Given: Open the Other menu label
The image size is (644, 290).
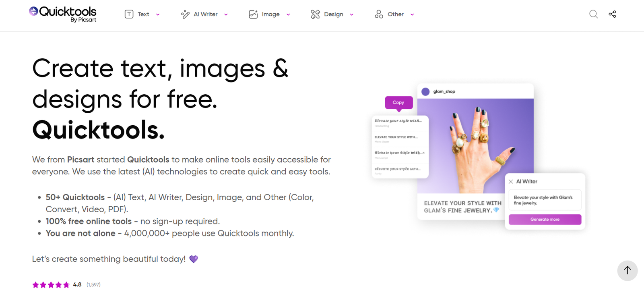Looking at the screenshot, I should pos(395,14).
